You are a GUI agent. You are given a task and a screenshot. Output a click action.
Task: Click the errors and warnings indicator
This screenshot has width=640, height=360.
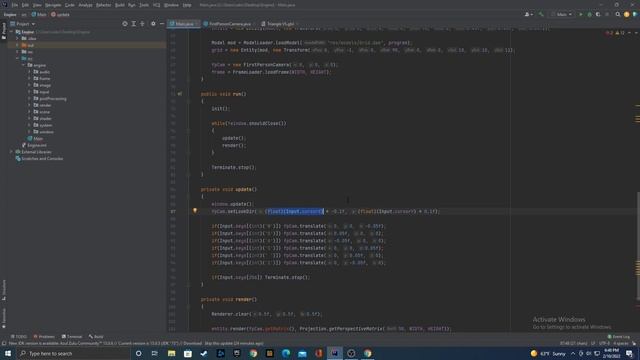point(615,33)
